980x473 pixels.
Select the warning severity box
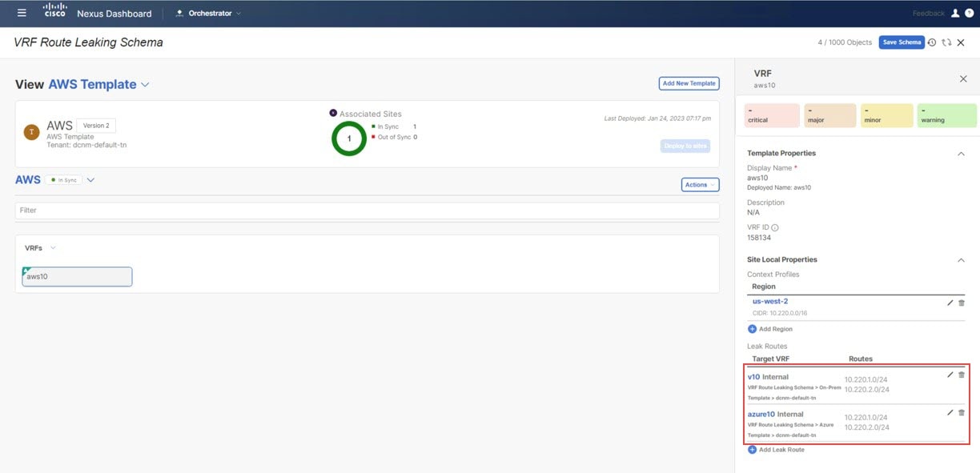coord(946,115)
